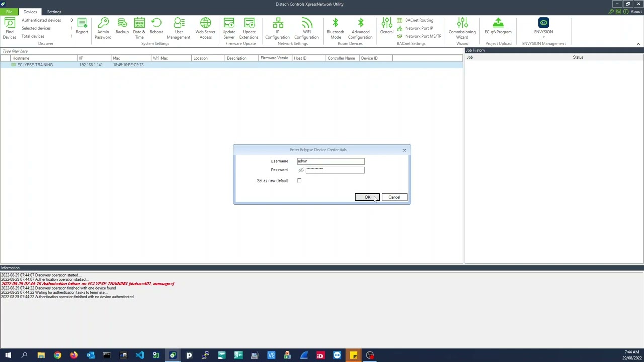Image resolution: width=644 pixels, height=362 pixels.
Task: Open Admin Password settings
Action: pyautogui.click(x=103, y=28)
